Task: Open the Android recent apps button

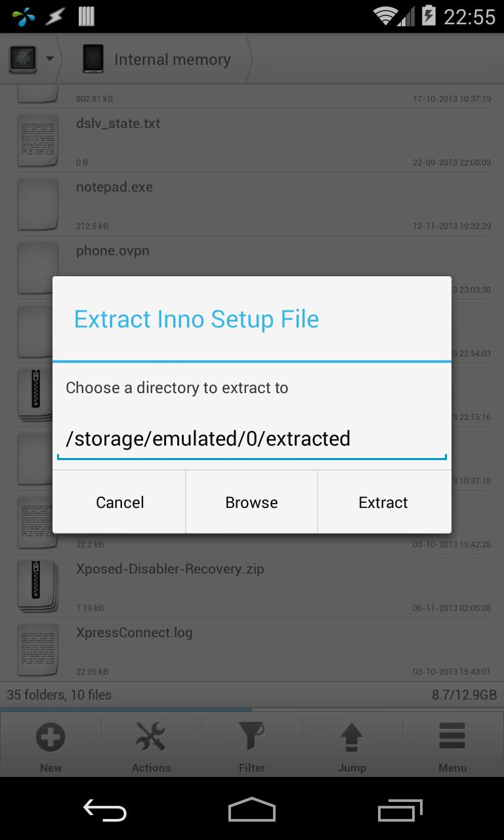Action: click(400, 810)
